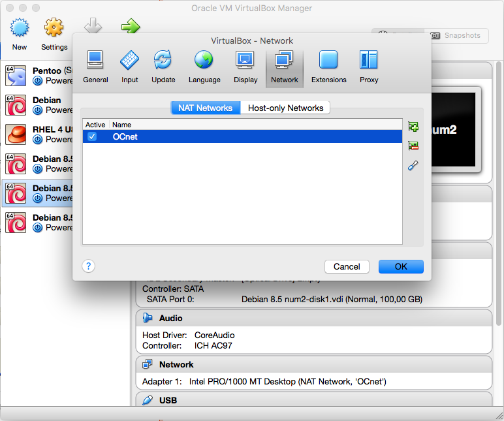Open the General preferences pane

tap(95, 67)
